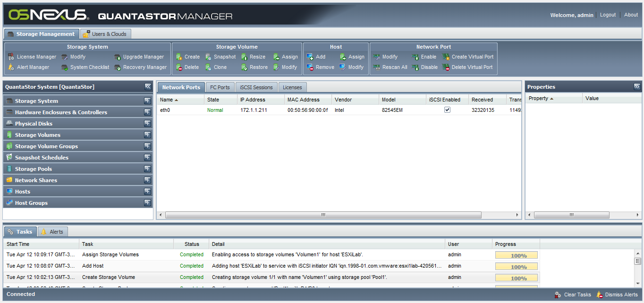
Task: Open the About link
Action: (x=631, y=15)
